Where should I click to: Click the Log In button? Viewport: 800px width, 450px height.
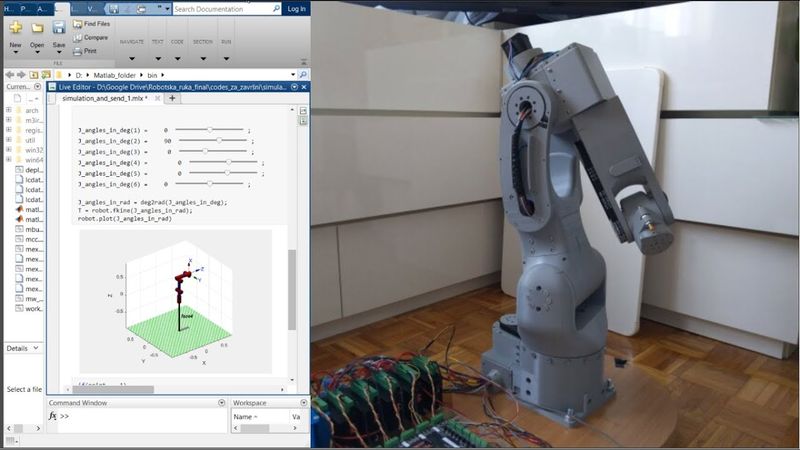tap(296, 9)
